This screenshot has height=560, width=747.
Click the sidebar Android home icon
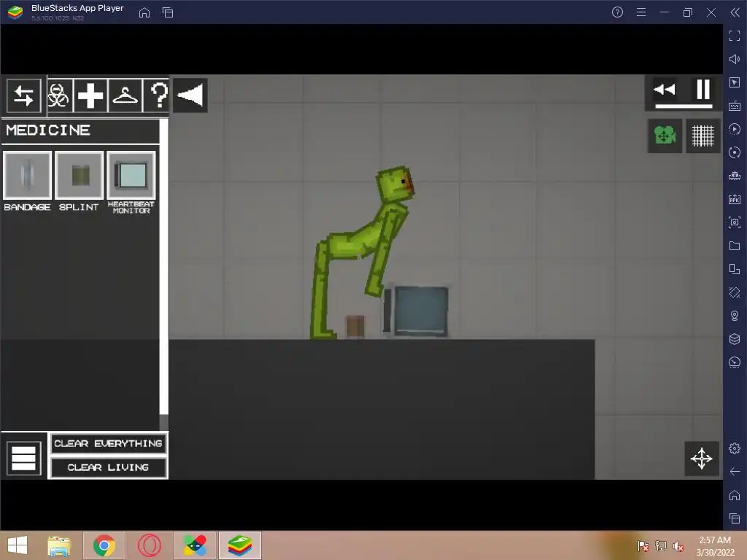coord(735,495)
